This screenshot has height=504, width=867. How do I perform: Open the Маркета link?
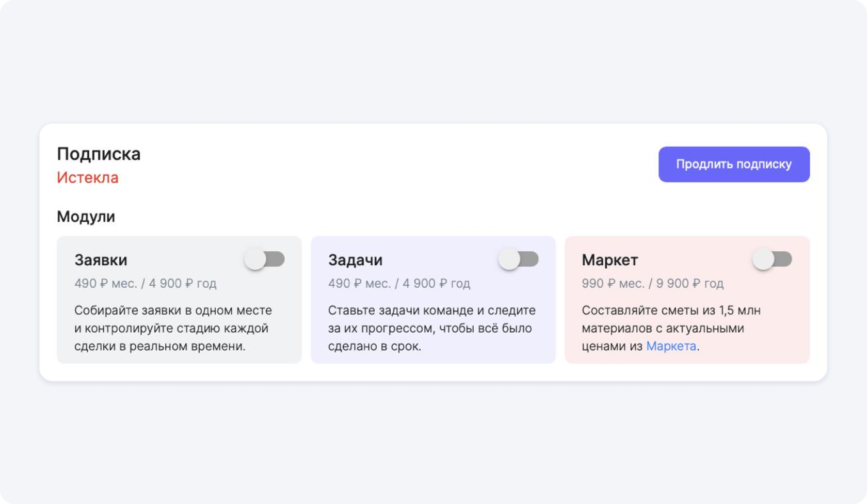point(670,346)
